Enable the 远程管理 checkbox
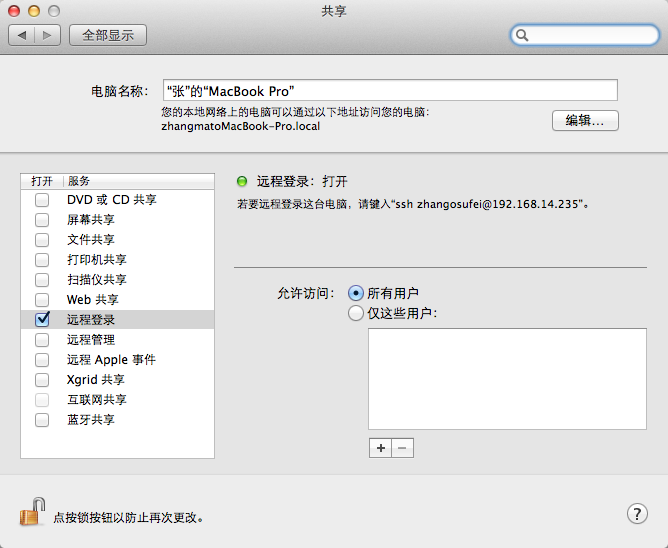The image size is (668, 548). point(42,340)
